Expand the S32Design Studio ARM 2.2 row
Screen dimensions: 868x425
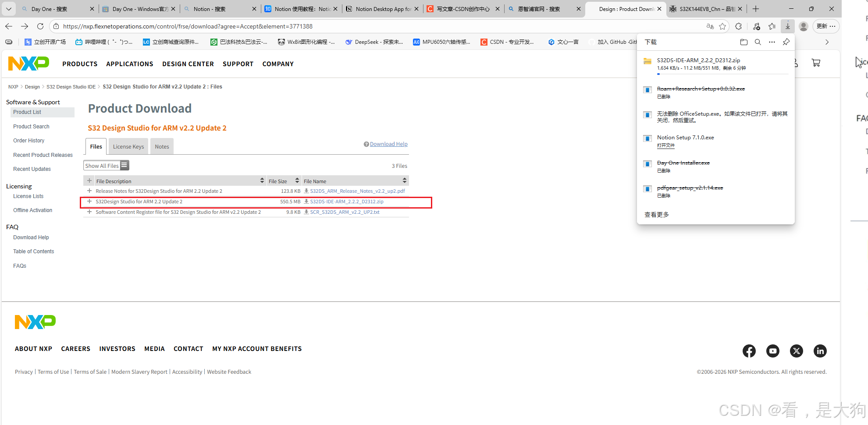[89, 202]
